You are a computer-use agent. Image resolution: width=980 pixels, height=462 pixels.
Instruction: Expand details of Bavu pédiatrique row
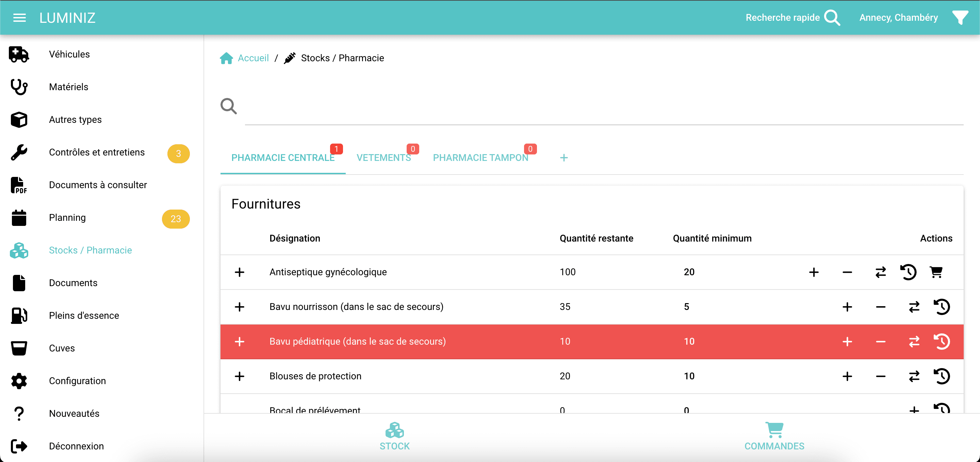pyautogui.click(x=240, y=342)
